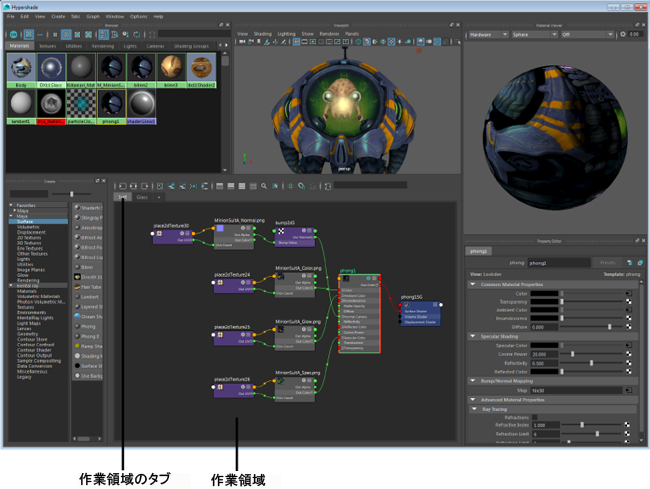The width and height of the screenshot is (650, 489).
Task: Toggle the Browser view as icons button
Action: point(29,35)
